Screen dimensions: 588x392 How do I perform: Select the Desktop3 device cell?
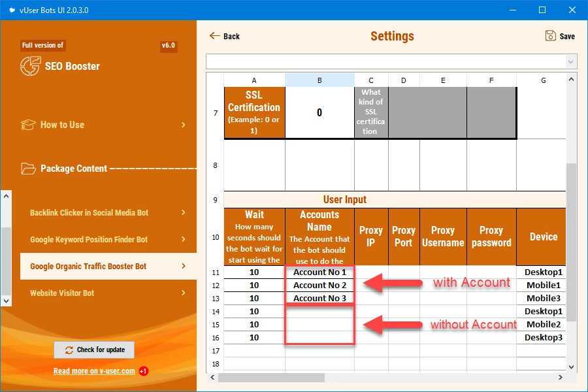coord(542,338)
